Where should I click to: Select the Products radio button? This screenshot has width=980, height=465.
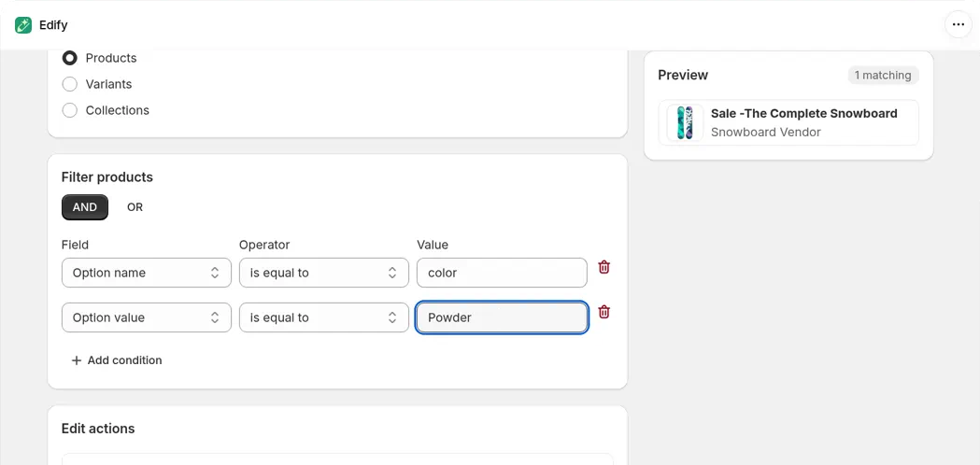69,58
